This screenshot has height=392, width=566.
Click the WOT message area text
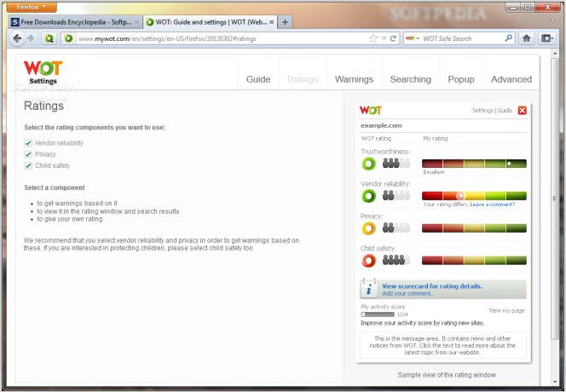coord(442,345)
